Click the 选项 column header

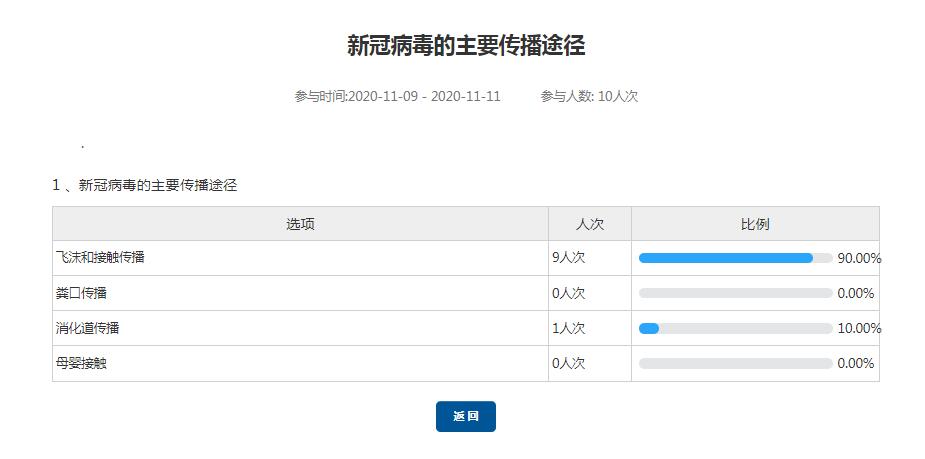(300, 224)
